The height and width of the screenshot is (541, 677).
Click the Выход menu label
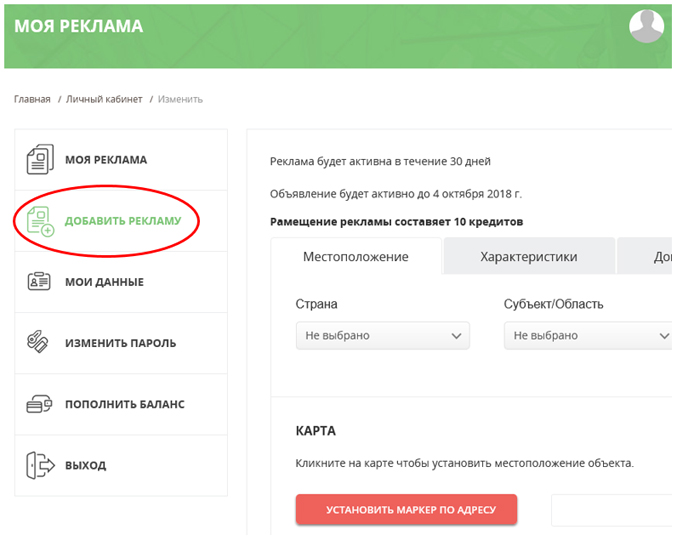coord(86,465)
